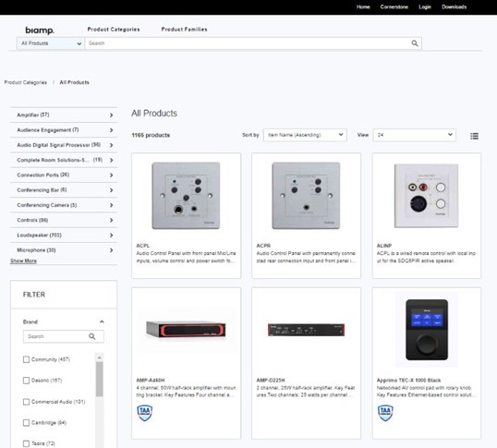Click the Brand filter search field

point(64,336)
